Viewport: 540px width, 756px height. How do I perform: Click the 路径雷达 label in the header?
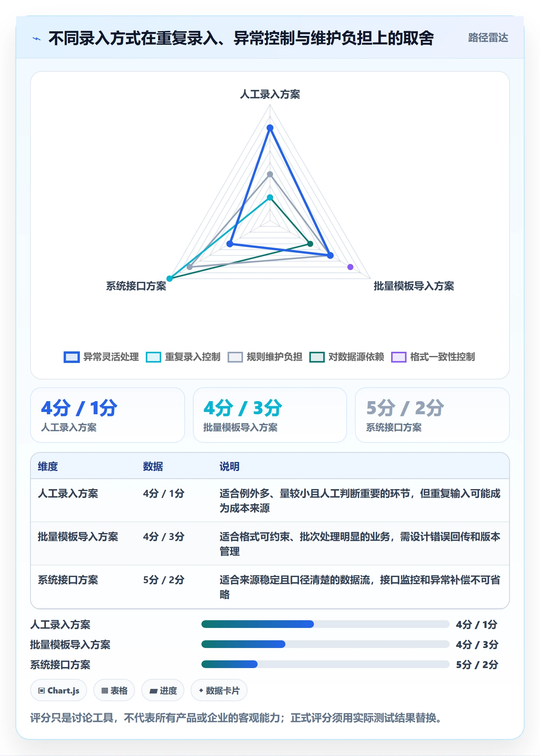coord(488,38)
